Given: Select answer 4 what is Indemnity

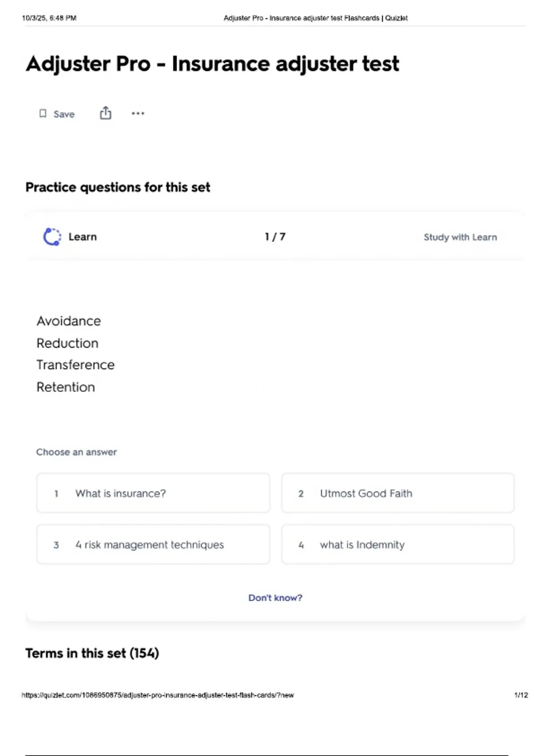Looking at the screenshot, I should point(398,544).
